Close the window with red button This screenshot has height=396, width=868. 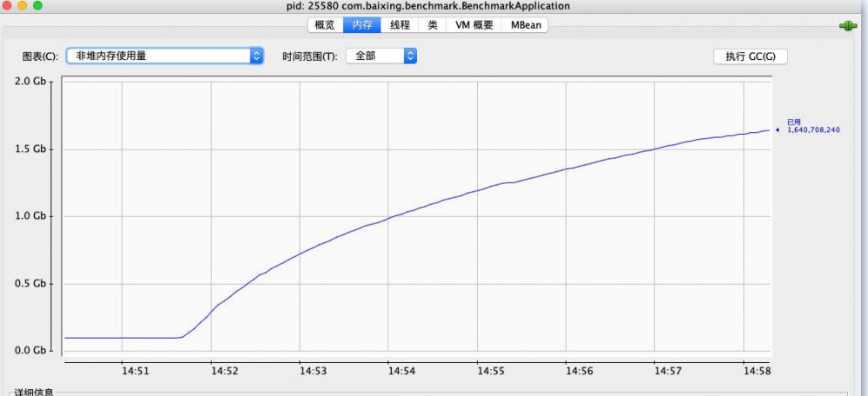7,5
